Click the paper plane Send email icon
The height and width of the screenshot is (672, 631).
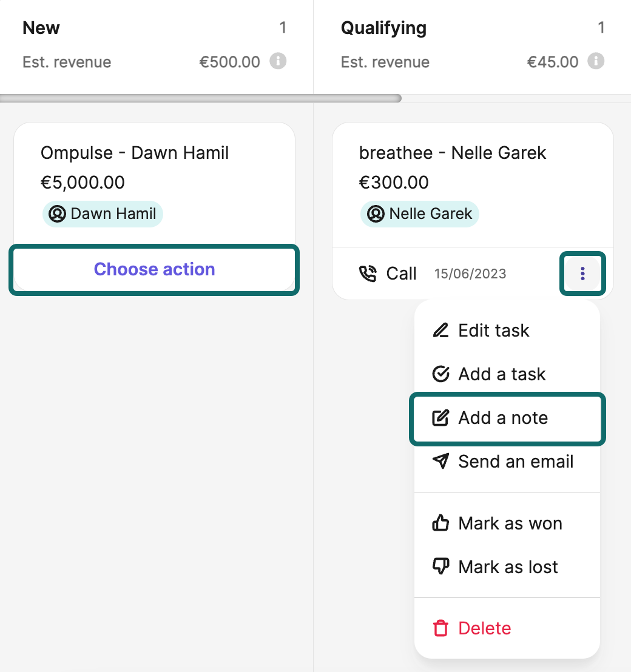tap(440, 461)
